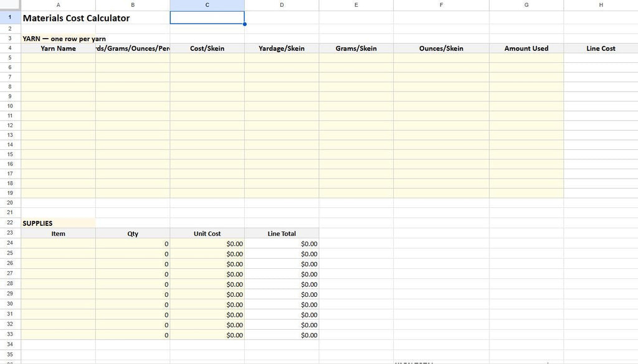
Task: Click the Amount Used input cell in row 5
Action: tap(526, 58)
